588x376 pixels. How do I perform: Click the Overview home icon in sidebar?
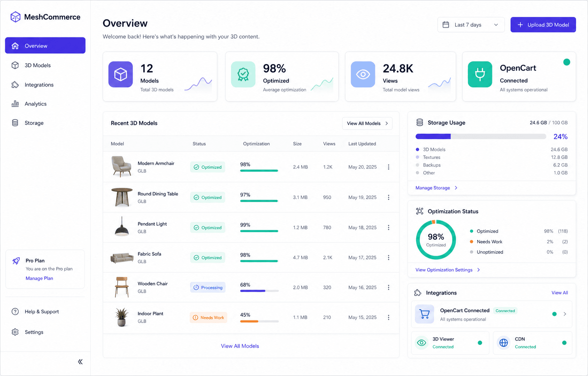coord(15,46)
